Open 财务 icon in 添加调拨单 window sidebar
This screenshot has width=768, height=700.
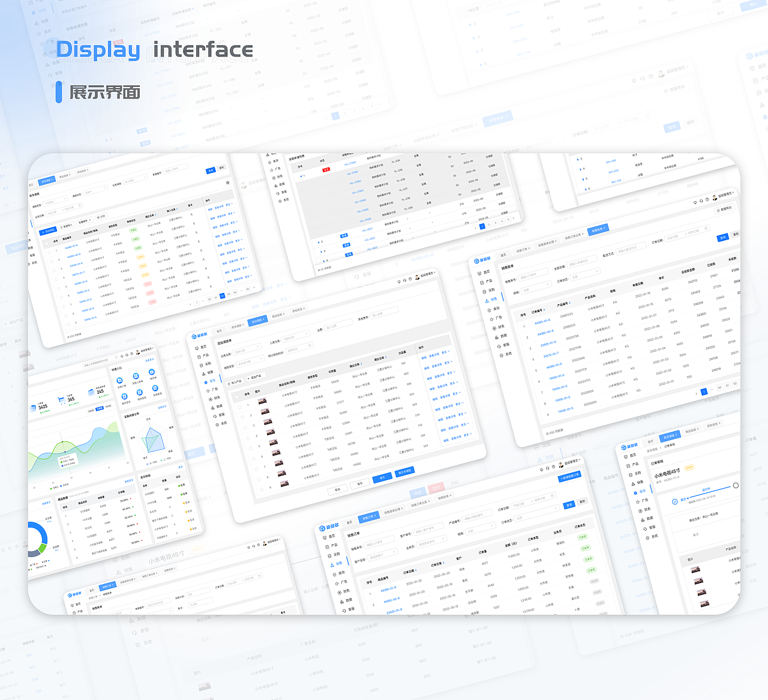click(x=211, y=399)
